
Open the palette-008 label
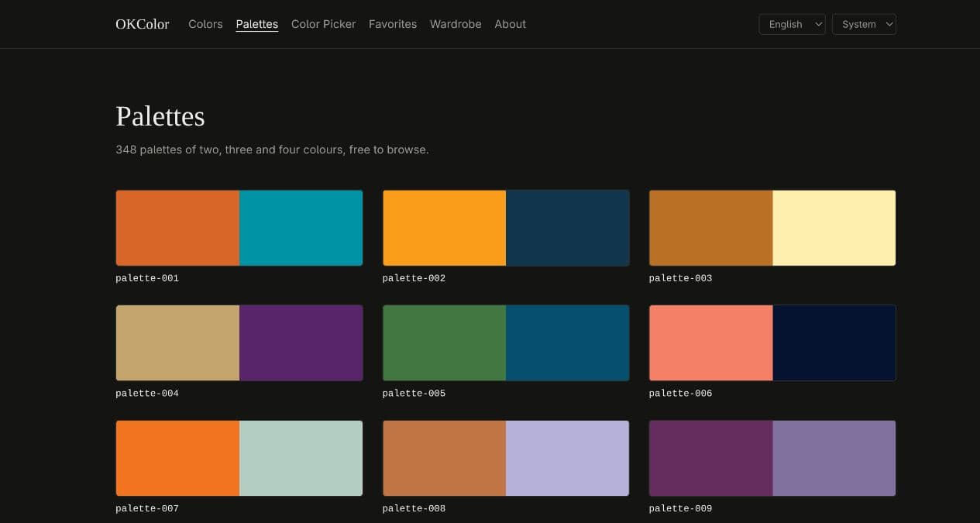tap(414, 509)
